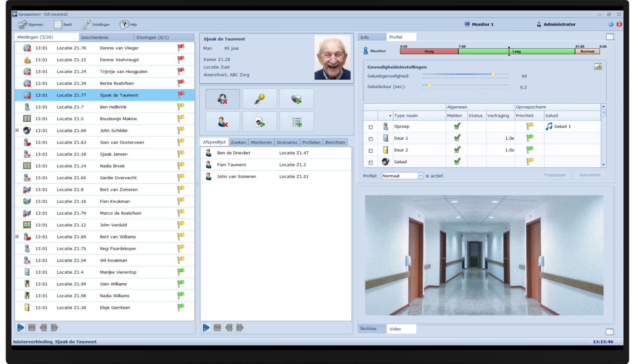Image resolution: width=633 pixels, height=364 pixels.
Task: Click the remove person icon button
Action: click(223, 122)
